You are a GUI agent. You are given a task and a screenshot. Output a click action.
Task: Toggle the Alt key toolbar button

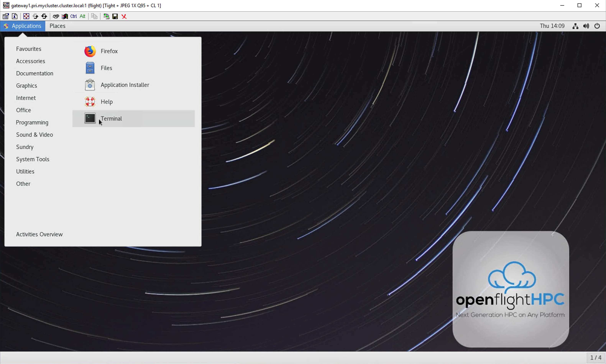click(x=82, y=16)
